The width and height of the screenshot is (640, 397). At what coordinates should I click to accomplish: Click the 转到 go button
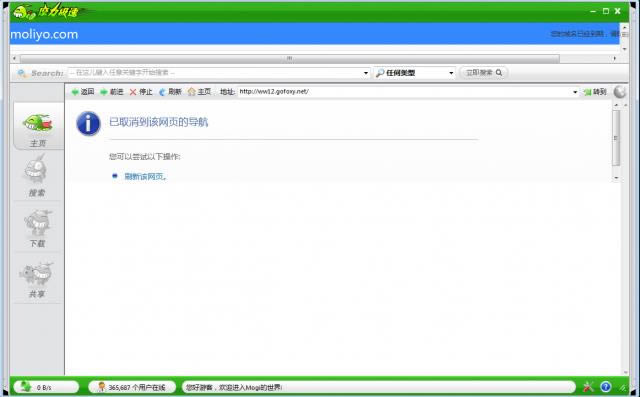(x=595, y=92)
